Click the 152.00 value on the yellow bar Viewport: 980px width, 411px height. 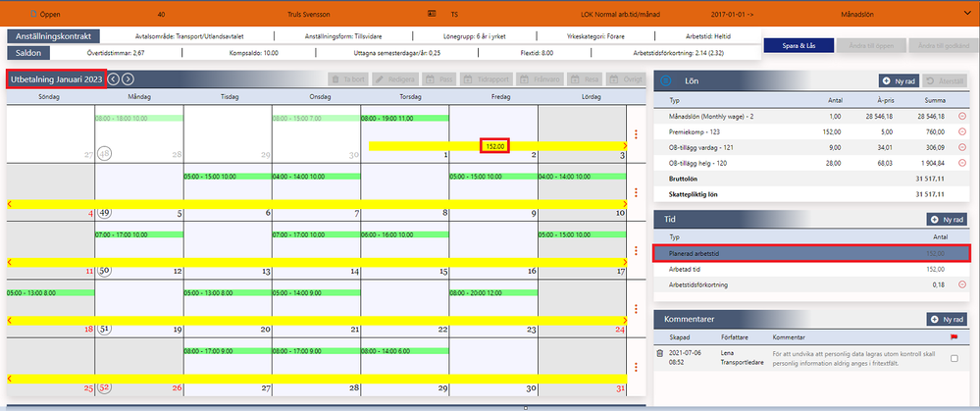(495, 145)
